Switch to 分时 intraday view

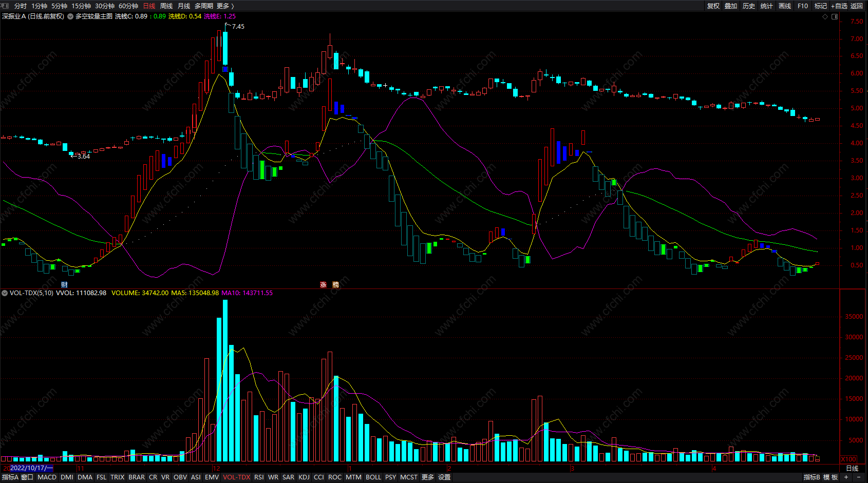(21, 6)
